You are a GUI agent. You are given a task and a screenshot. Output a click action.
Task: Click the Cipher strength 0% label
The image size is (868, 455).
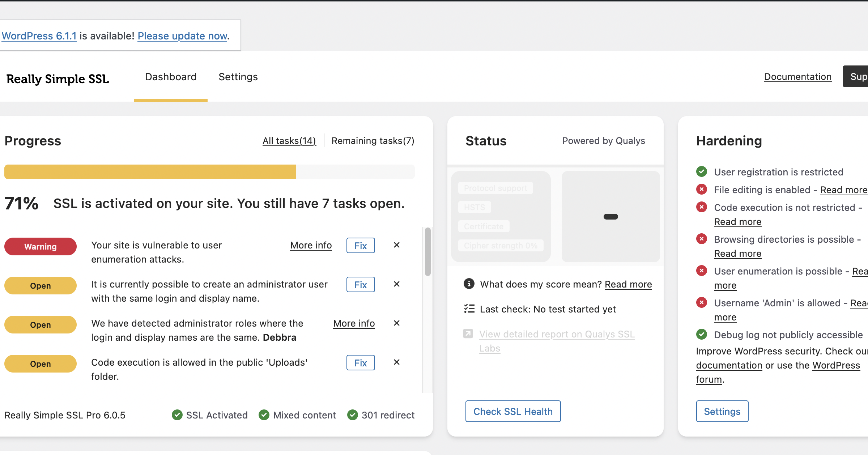tap(501, 246)
